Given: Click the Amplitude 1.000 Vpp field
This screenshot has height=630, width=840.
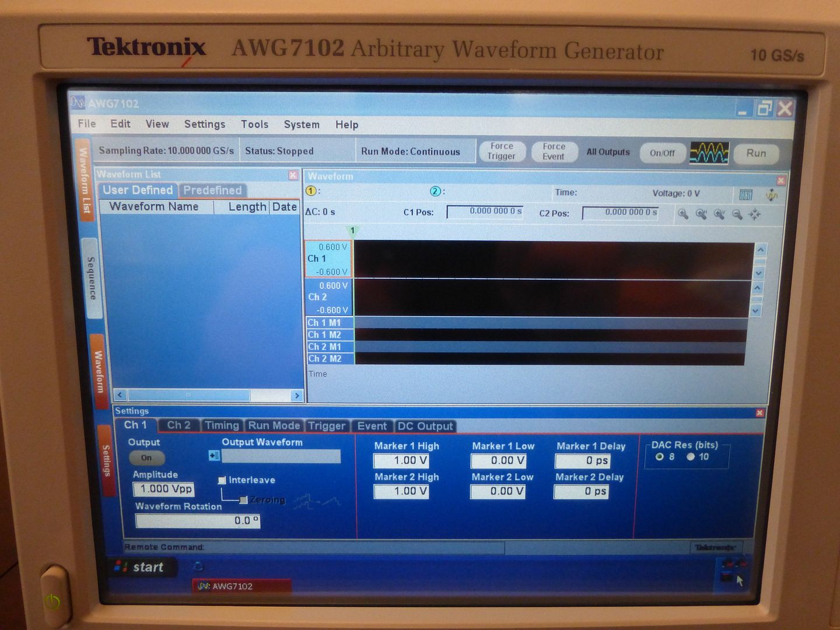Looking at the screenshot, I should coord(163,489).
